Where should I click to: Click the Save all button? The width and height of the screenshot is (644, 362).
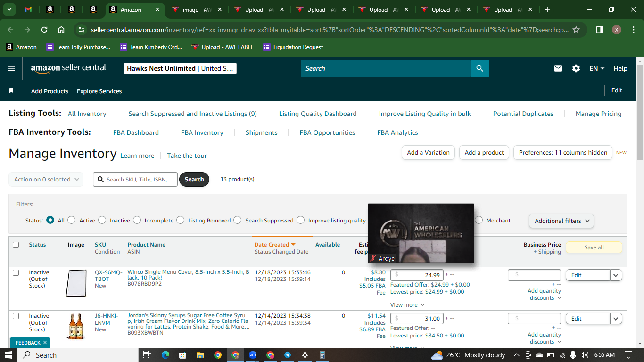click(594, 247)
